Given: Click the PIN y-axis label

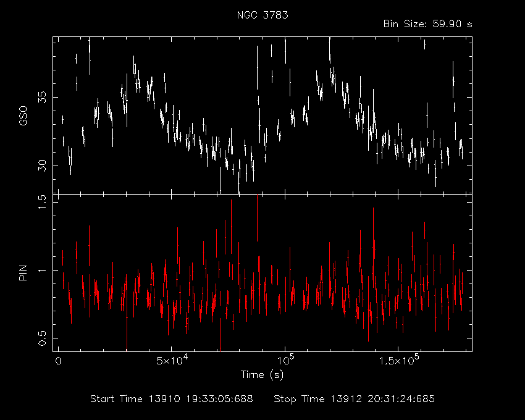Looking at the screenshot, I should point(23,272).
